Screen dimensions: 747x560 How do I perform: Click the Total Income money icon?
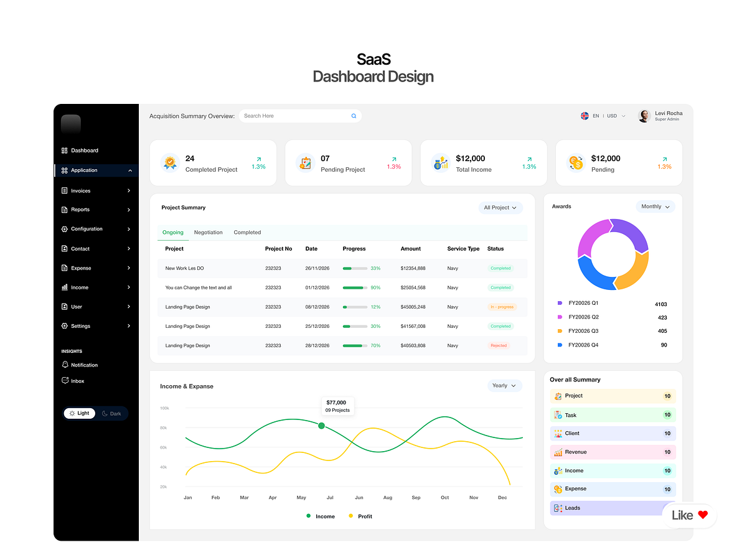(441, 163)
